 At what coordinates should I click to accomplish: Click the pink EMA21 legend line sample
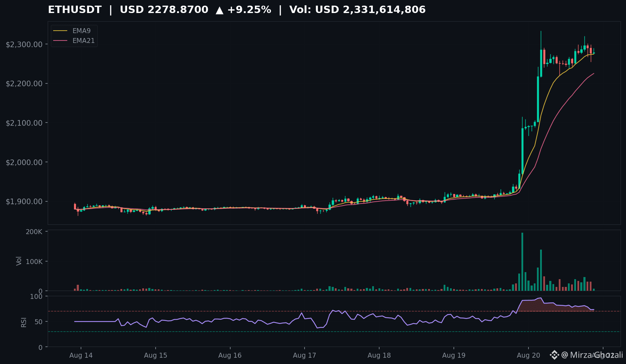pyautogui.click(x=60, y=41)
